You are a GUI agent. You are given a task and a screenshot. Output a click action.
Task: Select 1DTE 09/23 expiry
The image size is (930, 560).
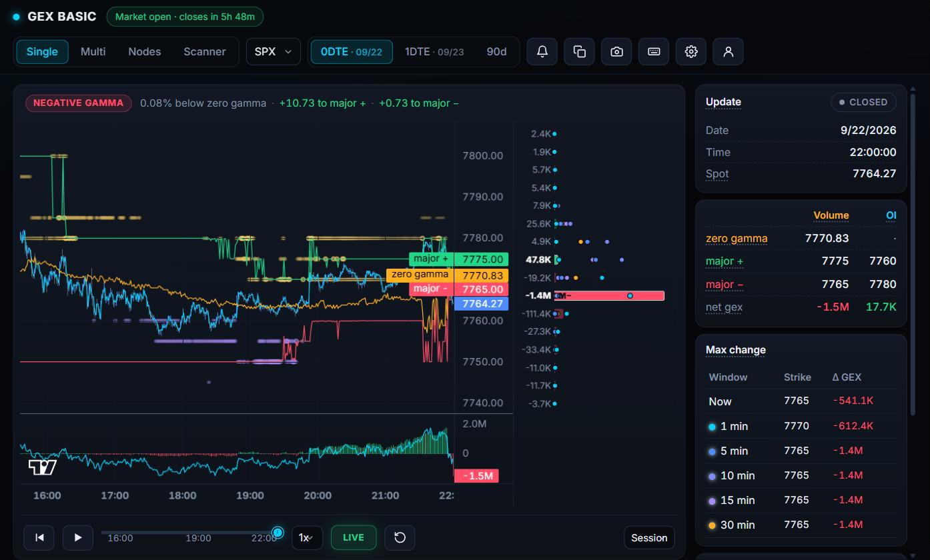click(434, 51)
